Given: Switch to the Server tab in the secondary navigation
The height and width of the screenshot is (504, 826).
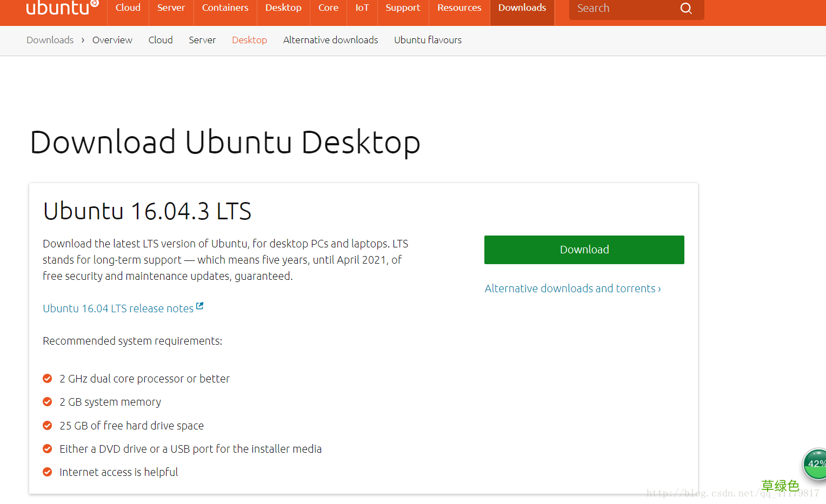Looking at the screenshot, I should 202,39.
